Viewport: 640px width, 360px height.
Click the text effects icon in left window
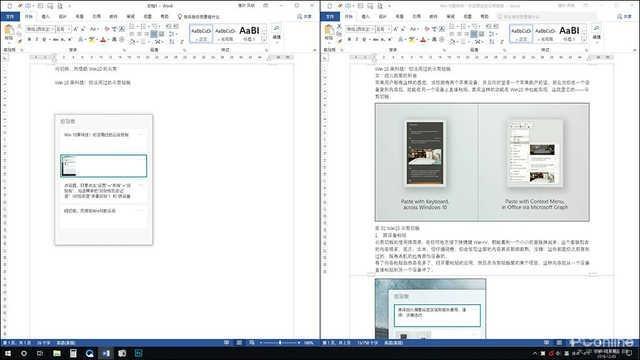pos(81,39)
